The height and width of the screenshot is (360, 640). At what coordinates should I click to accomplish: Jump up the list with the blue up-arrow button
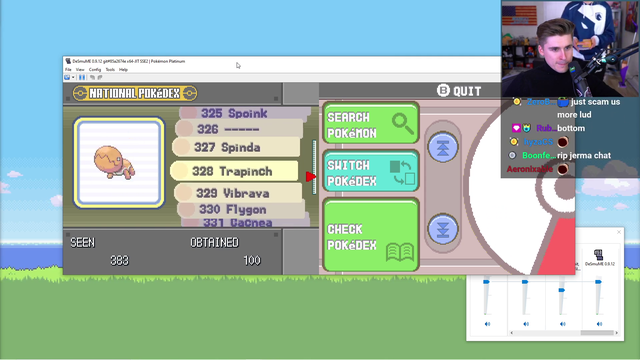443,147
